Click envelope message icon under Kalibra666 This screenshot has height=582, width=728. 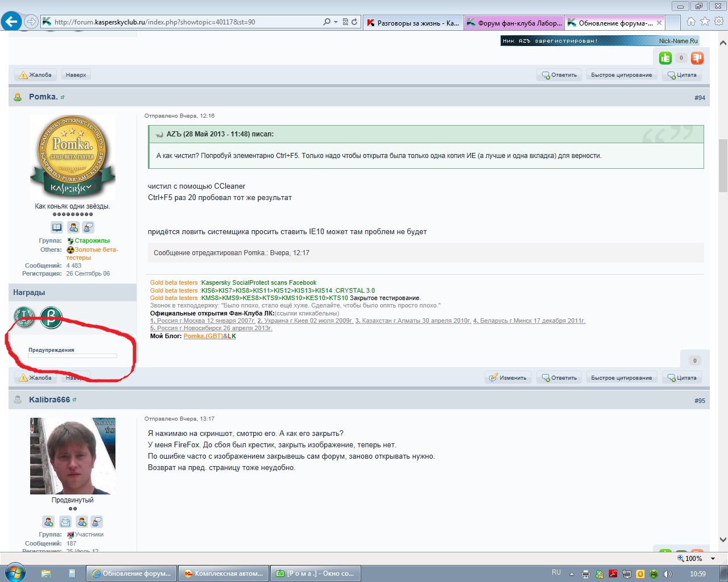coord(65,522)
